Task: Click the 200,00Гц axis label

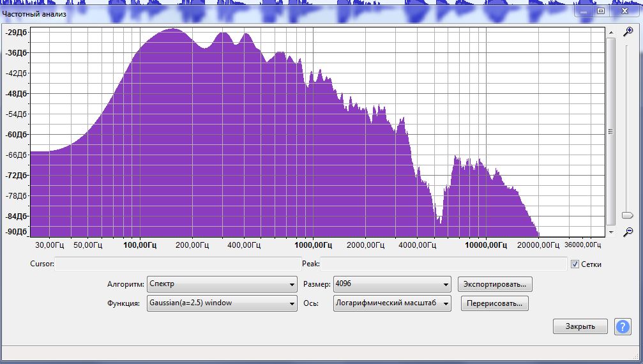Action: pos(192,245)
